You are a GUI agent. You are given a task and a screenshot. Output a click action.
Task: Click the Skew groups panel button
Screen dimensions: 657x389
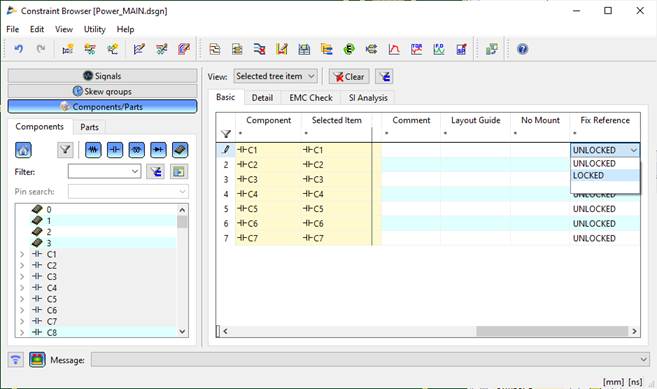(102, 91)
